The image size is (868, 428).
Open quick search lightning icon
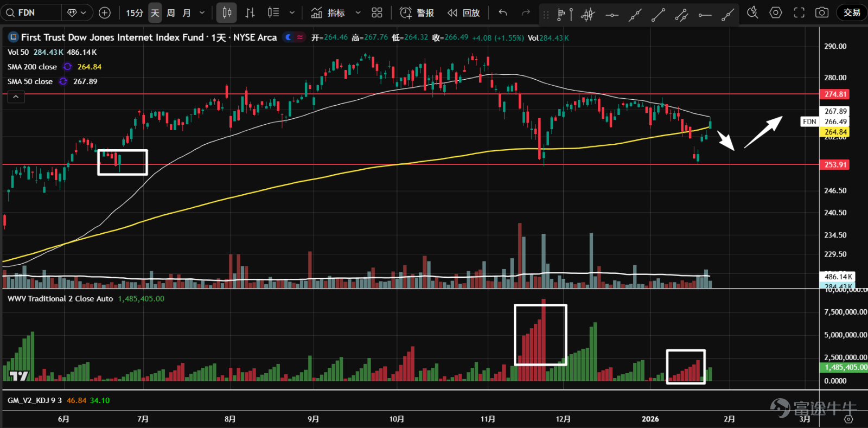tap(752, 12)
